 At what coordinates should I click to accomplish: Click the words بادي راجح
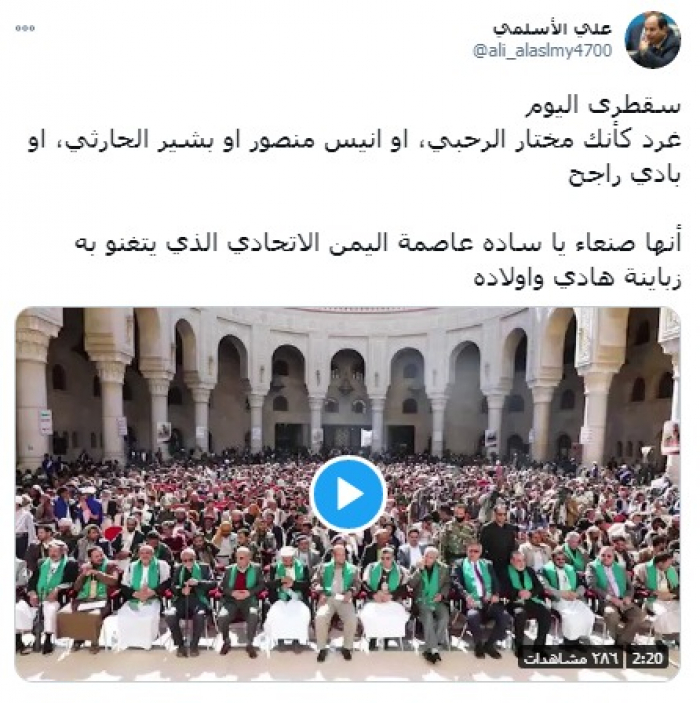pos(625,175)
